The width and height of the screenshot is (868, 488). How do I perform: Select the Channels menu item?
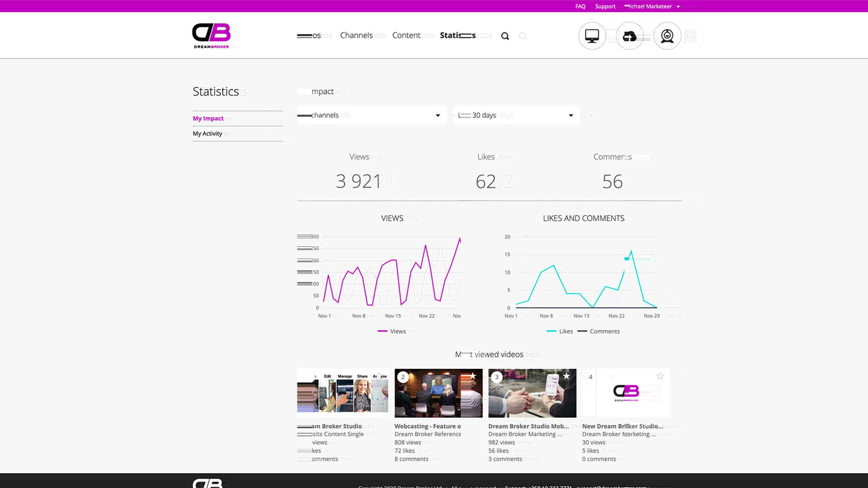(356, 35)
